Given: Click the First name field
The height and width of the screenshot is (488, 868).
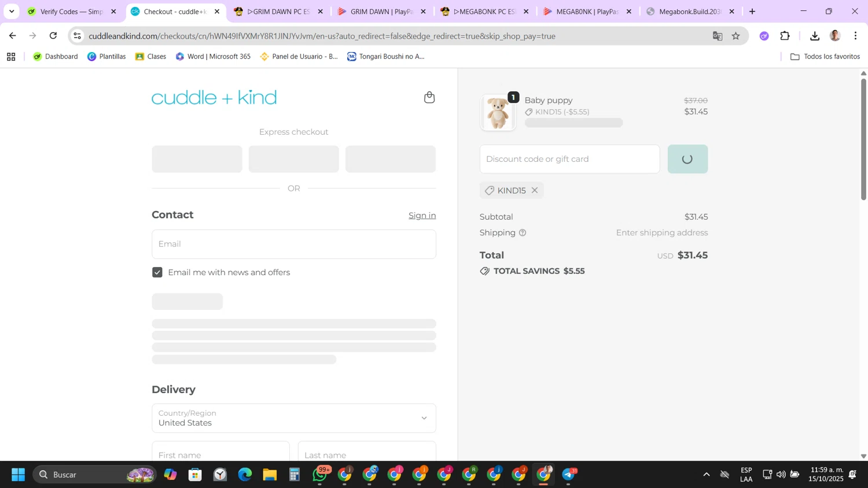Looking at the screenshot, I should (x=220, y=454).
